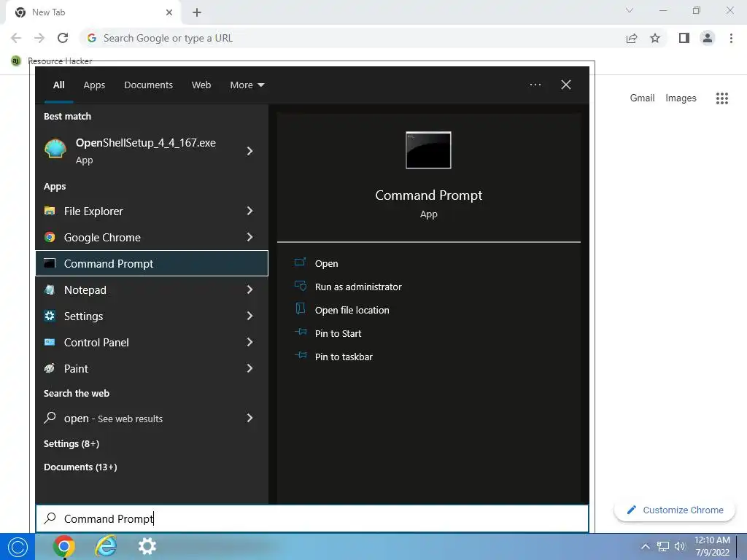Toggle Chrome side panel
This screenshot has height=560, width=747.
(684, 38)
